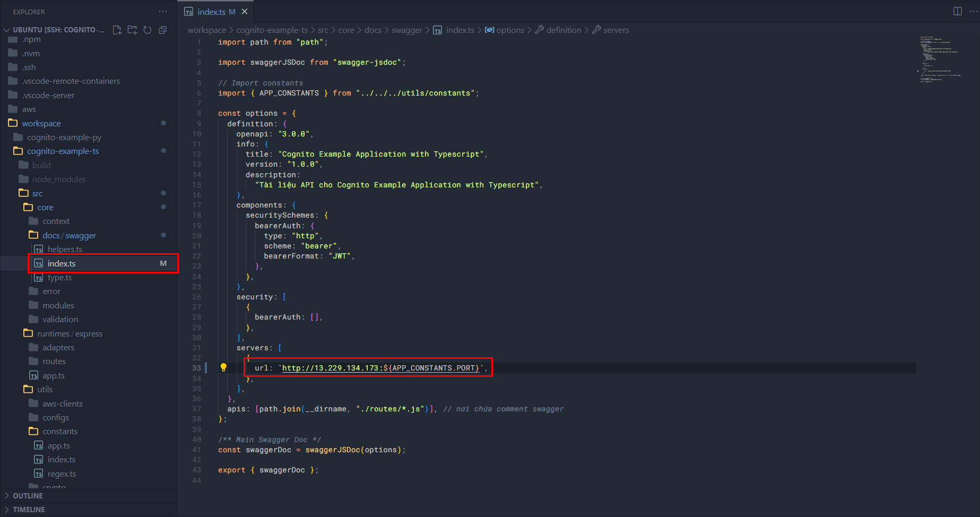
Task: Expand the routes folder under runtimes/express
Action: [x=54, y=361]
